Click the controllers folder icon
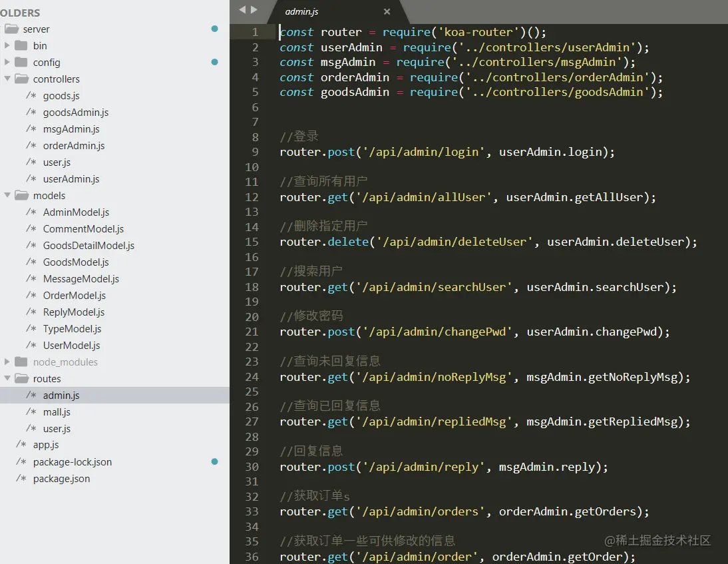This screenshot has height=564, width=728. (x=21, y=79)
